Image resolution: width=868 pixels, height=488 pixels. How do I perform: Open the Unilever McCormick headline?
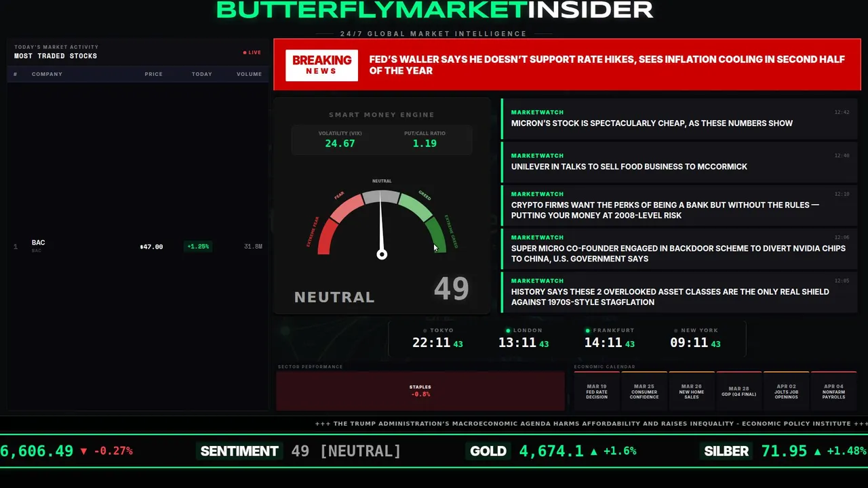point(629,167)
